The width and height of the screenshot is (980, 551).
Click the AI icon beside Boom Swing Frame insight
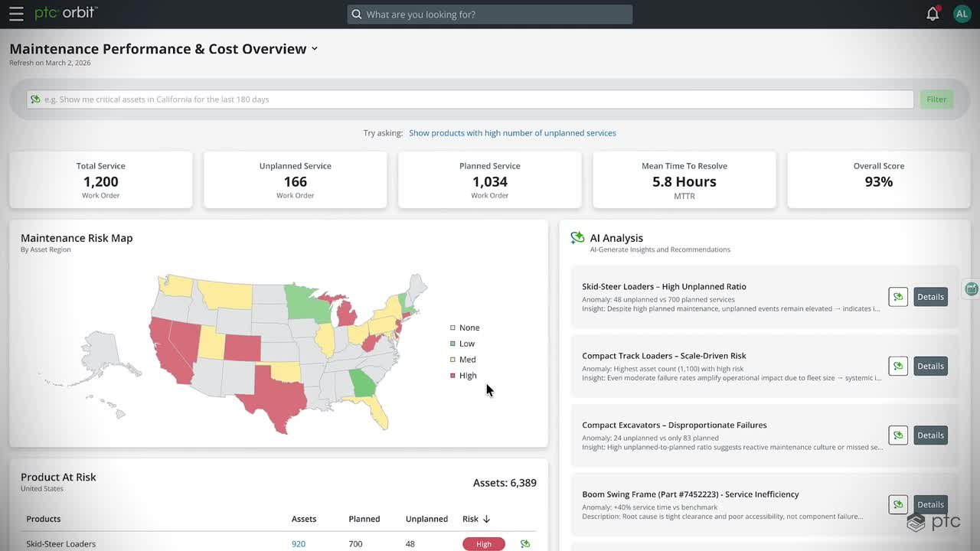898,504
